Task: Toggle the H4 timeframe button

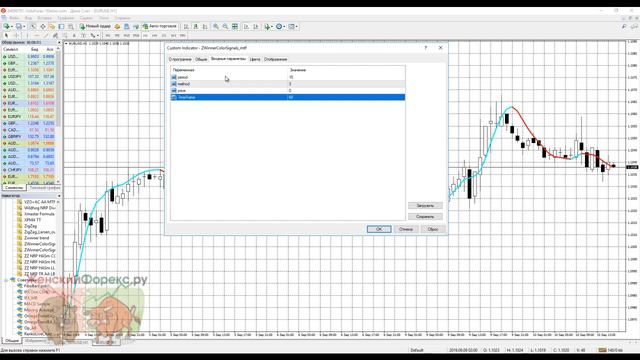Action: (x=155, y=36)
